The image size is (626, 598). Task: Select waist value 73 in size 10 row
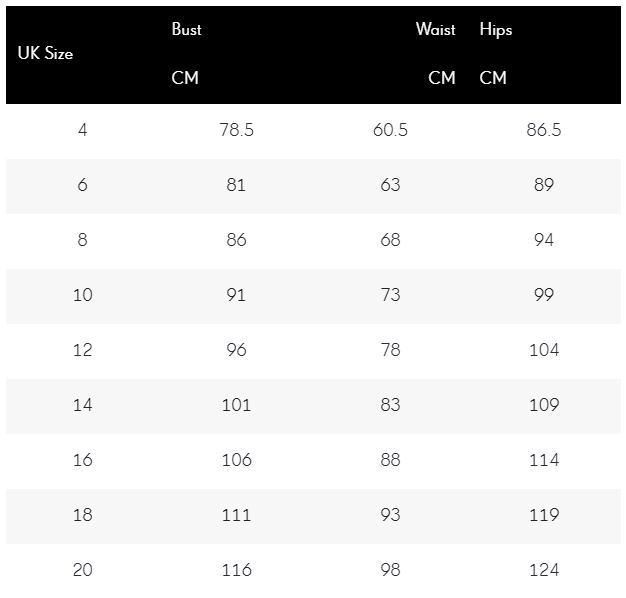pos(390,295)
